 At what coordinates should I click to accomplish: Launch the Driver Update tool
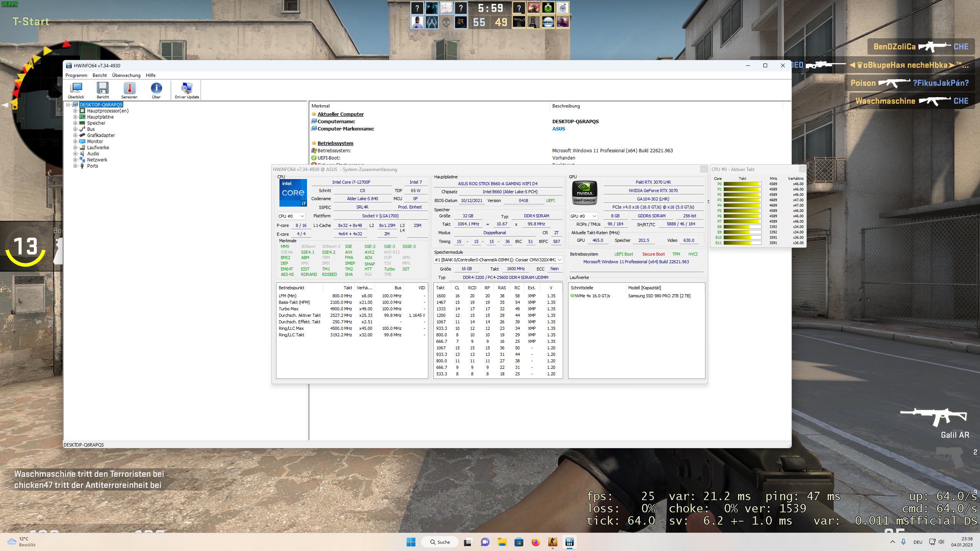coord(187,90)
